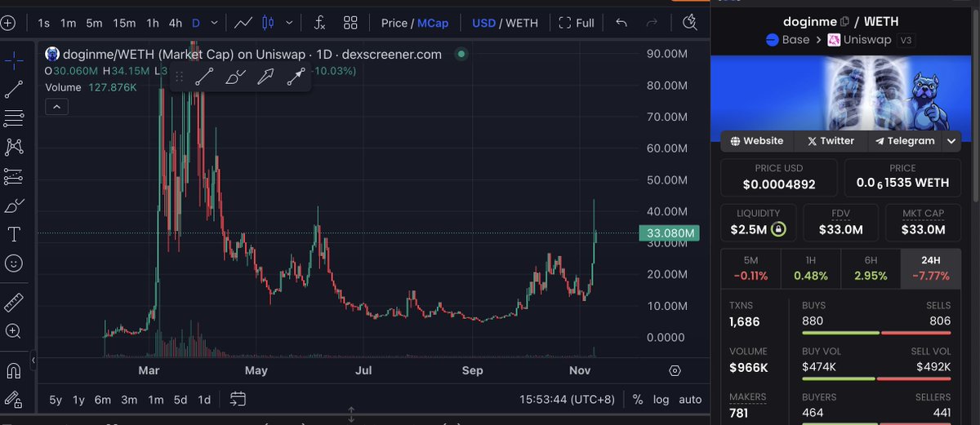Select the crosshair cursor tool
This screenshot has width=980, height=425.
point(14,60)
